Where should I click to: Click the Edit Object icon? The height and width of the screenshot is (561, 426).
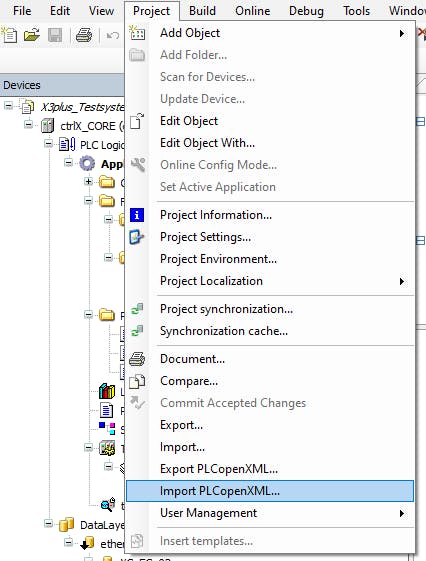tap(137, 121)
